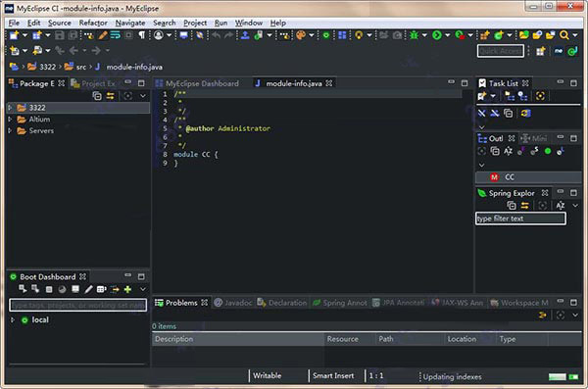Expand the 3322 project tree node
This screenshot has width=588, height=389.
(10, 108)
